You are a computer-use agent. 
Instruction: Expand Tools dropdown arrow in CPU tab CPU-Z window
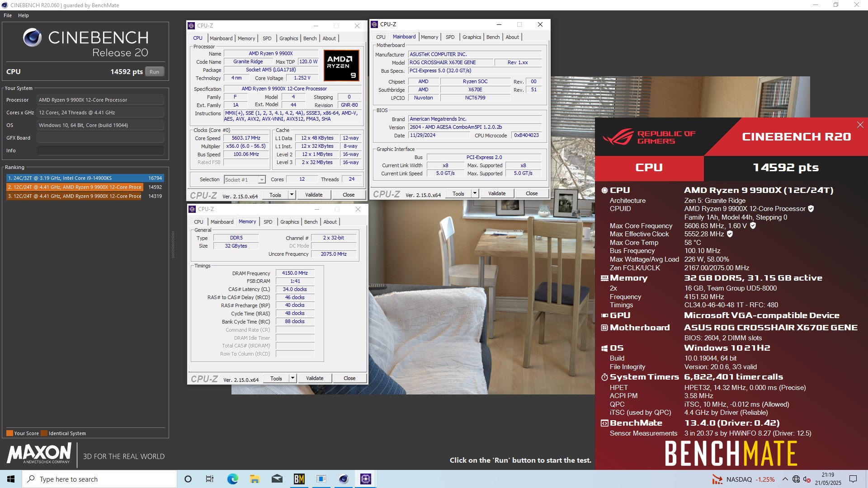(x=292, y=195)
